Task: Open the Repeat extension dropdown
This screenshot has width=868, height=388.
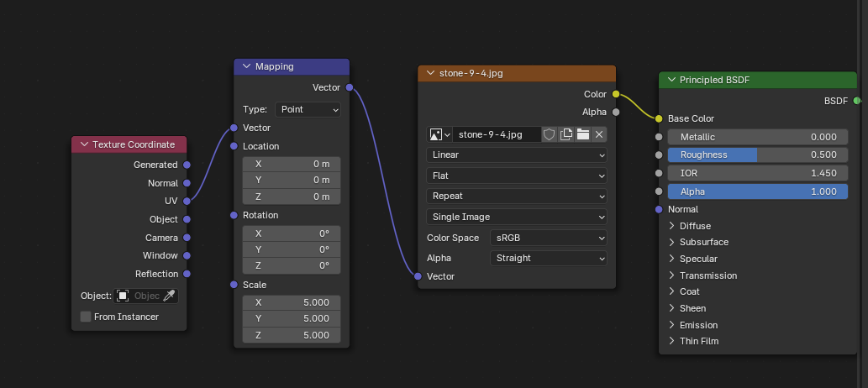Action: click(517, 196)
